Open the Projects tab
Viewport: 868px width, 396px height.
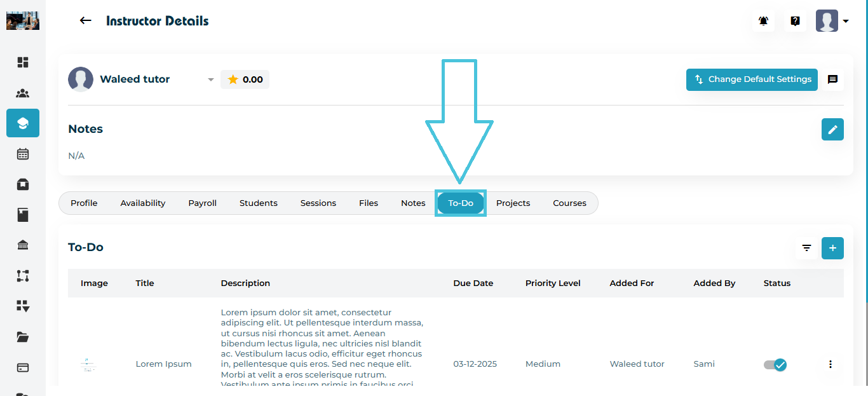click(x=513, y=203)
